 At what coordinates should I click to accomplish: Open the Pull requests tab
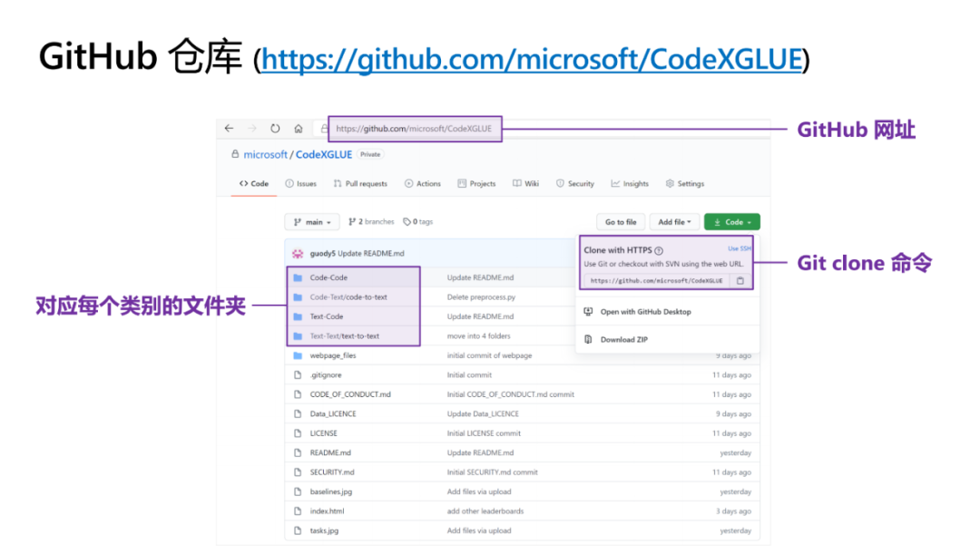tap(360, 184)
